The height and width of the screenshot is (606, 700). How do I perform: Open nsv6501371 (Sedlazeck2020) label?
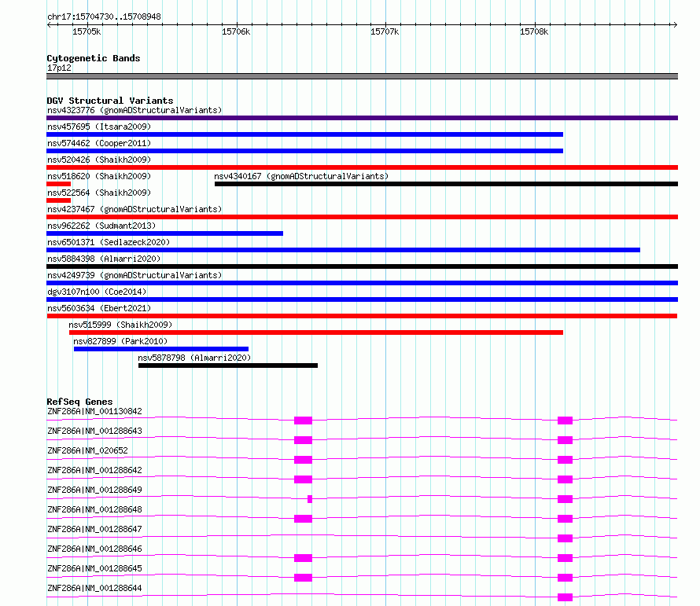(x=109, y=242)
